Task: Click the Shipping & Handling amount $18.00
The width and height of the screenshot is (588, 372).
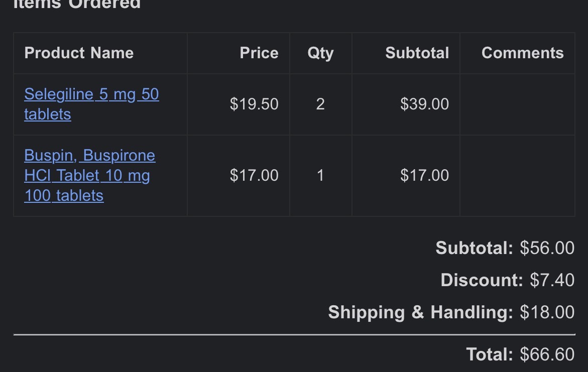Action: tap(547, 312)
